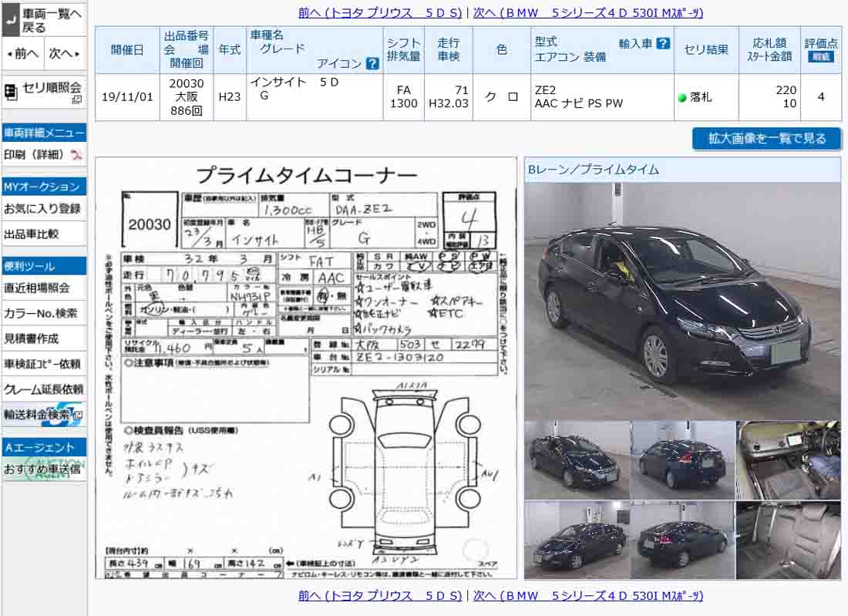Click the date cell 19/11/01
The height and width of the screenshot is (616, 848).
(127, 97)
